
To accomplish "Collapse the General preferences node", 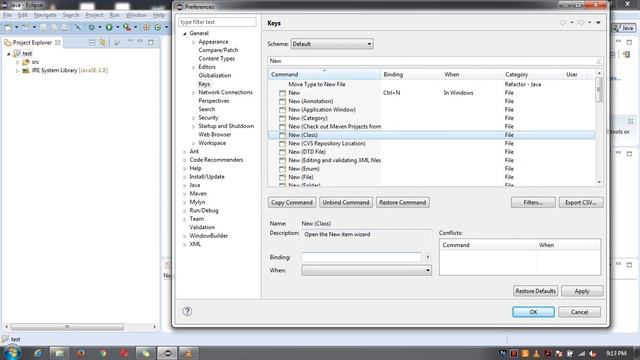I will 185,33.
